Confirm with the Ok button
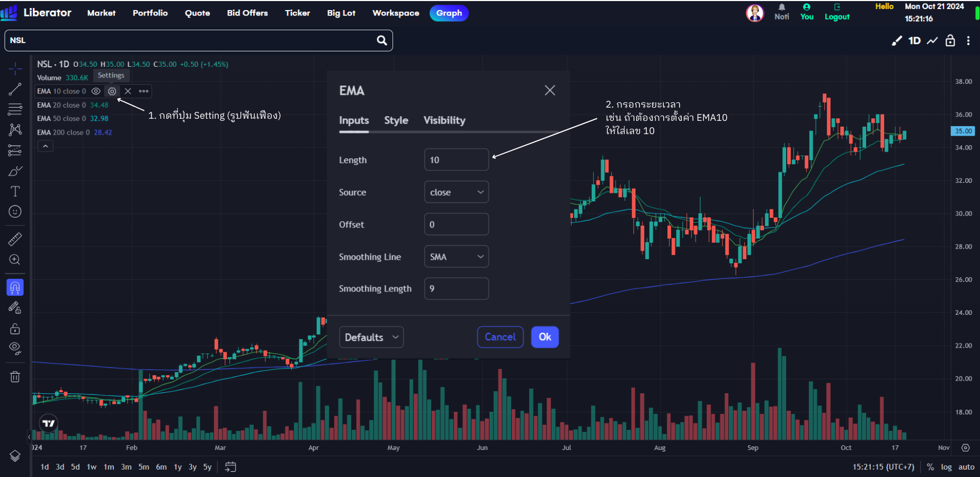 (545, 337)
